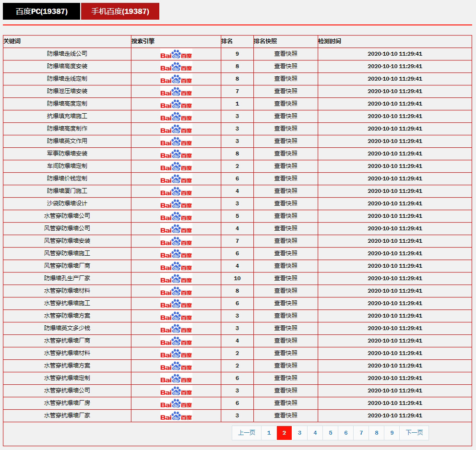Go to next page via 下一页

tap(414, 433)
